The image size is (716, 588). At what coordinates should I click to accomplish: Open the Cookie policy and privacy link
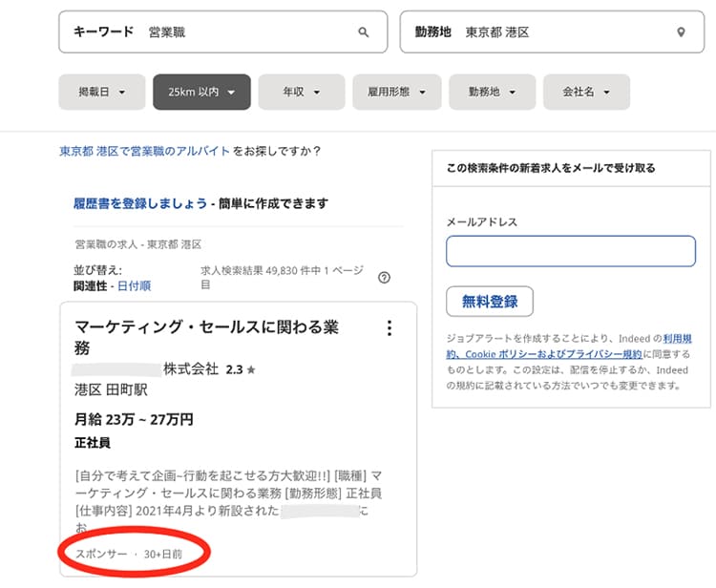tap(569, 346)
